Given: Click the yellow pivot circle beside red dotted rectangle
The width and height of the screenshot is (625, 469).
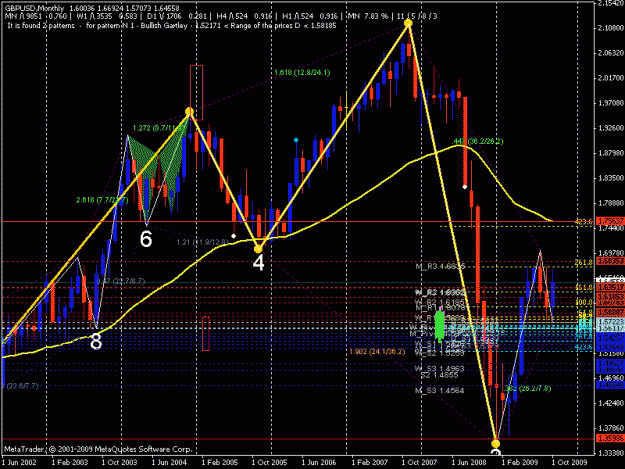Looking at the screenshot, I should [189, 112].
